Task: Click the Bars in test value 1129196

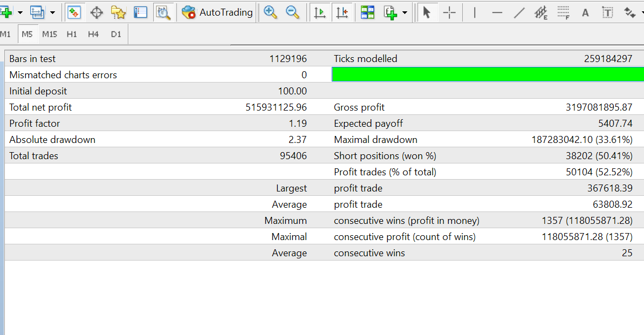Action: 288,59
